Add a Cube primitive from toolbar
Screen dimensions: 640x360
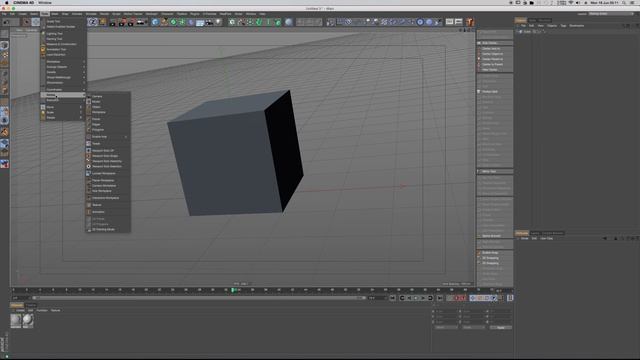click(155, 22)
